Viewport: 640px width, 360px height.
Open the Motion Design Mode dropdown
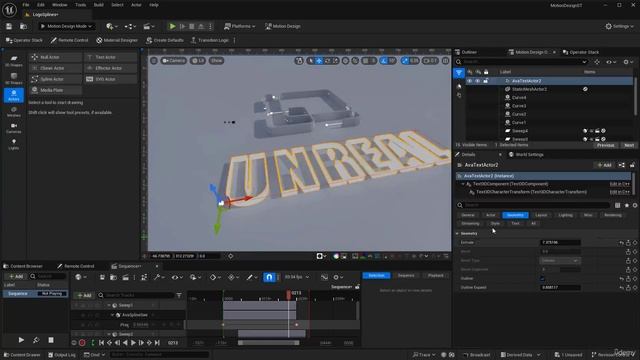pos(67,26)
